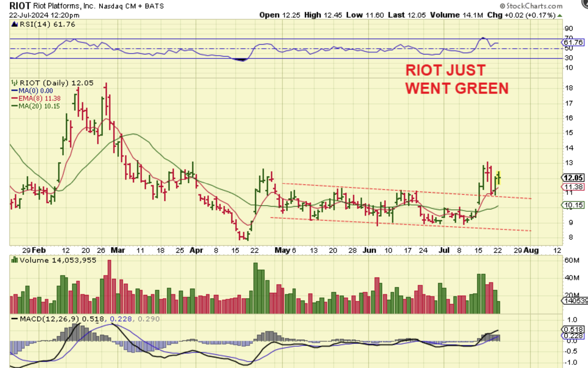Click the green MA(20) legend line swatch

tap(15, 106)
